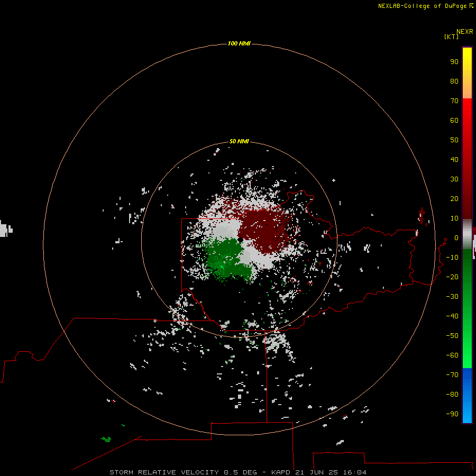Click the [KT] units label
Screen dimensions: 476x476
(452, 36)
